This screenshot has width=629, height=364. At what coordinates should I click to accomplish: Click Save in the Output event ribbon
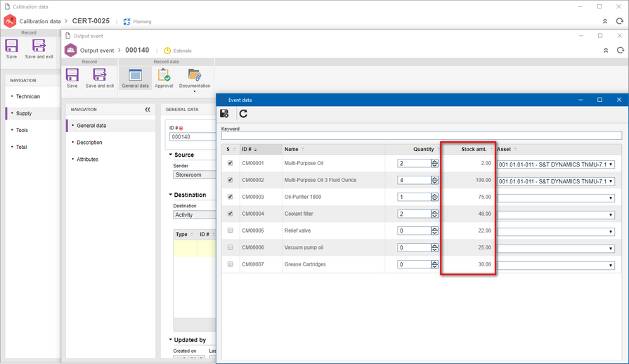72,78
